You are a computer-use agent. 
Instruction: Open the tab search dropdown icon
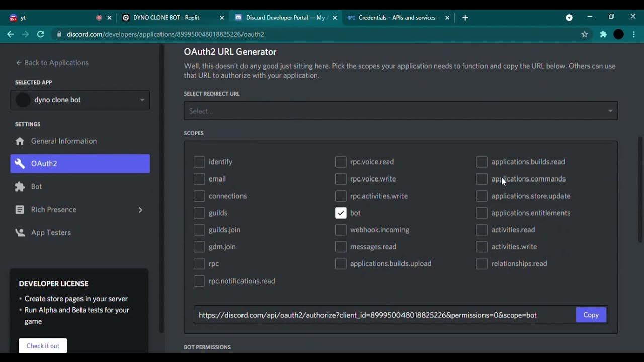569,18
